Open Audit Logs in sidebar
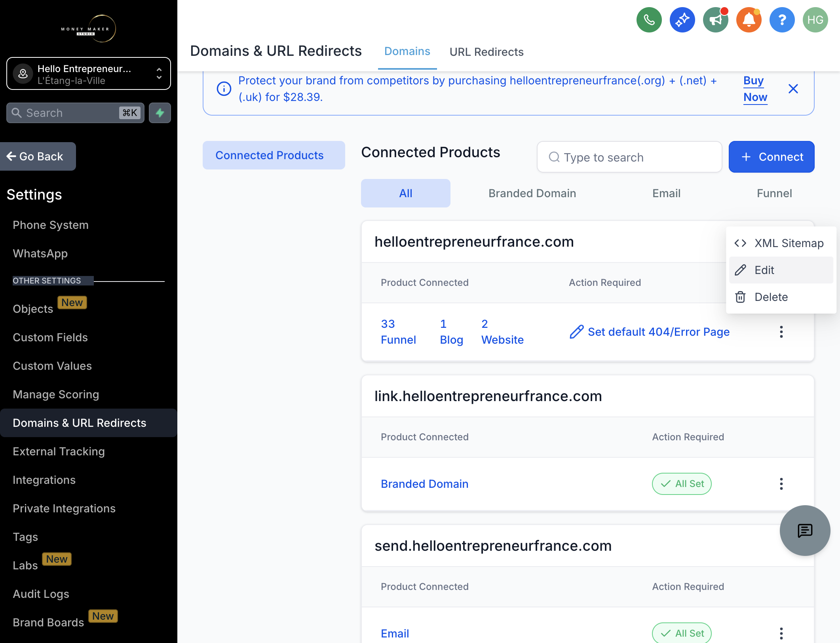Viewport: 840px width, 643px height. [41, 594]
